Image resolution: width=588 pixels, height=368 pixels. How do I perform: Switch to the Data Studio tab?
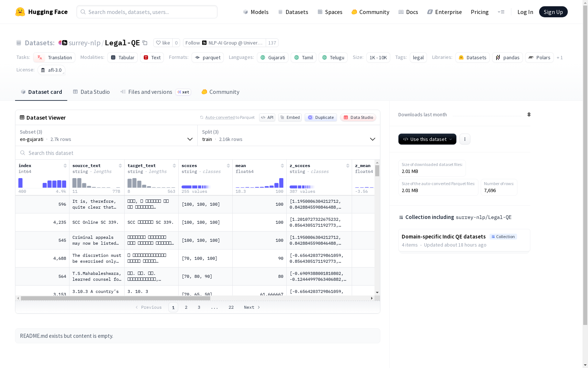click(92, 92)
